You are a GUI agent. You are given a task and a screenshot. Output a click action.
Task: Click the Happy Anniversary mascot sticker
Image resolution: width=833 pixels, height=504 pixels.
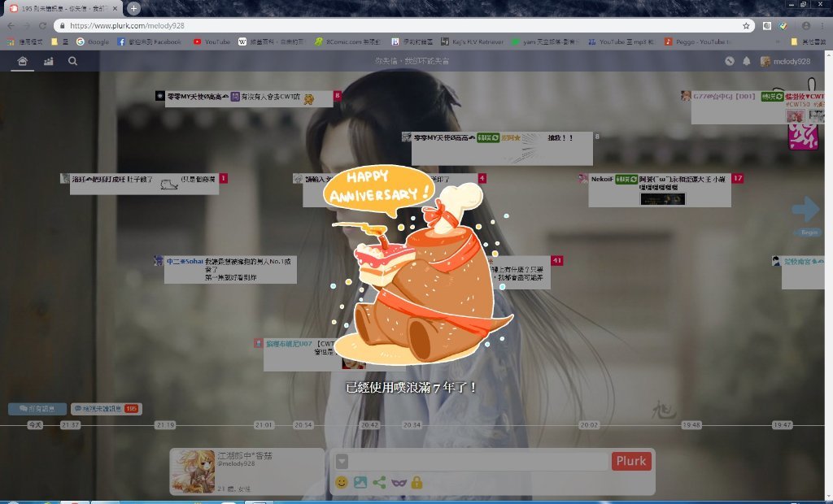tap(418, 266)
